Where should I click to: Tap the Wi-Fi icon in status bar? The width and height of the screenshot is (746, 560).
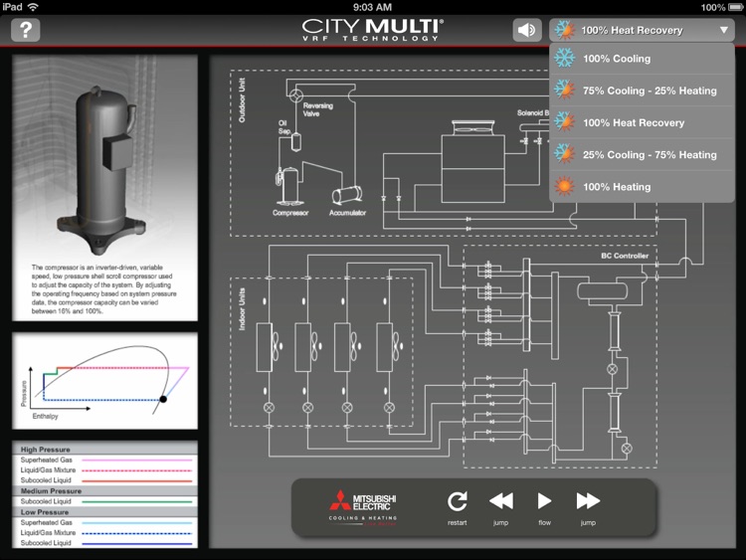(33, 7)
